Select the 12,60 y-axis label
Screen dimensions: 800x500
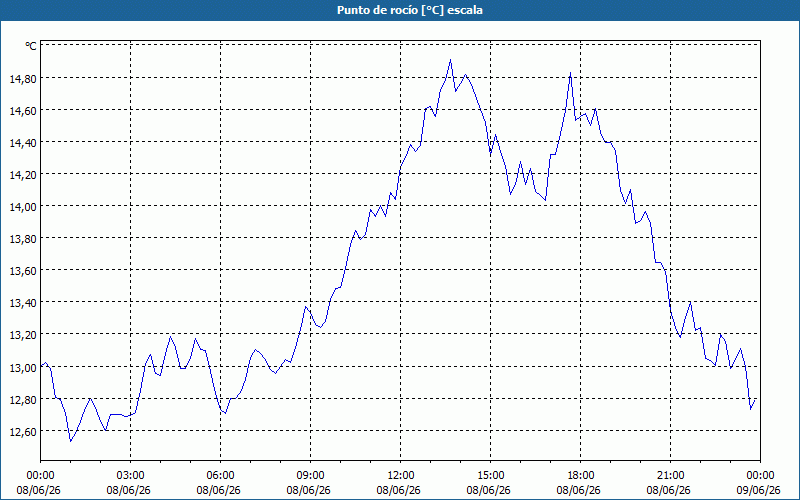(23, 432)
